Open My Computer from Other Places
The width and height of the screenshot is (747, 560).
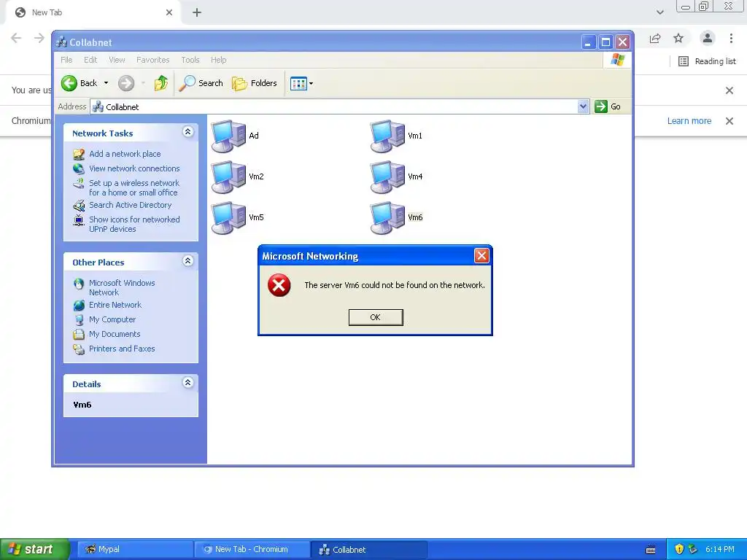coord(112,319)
